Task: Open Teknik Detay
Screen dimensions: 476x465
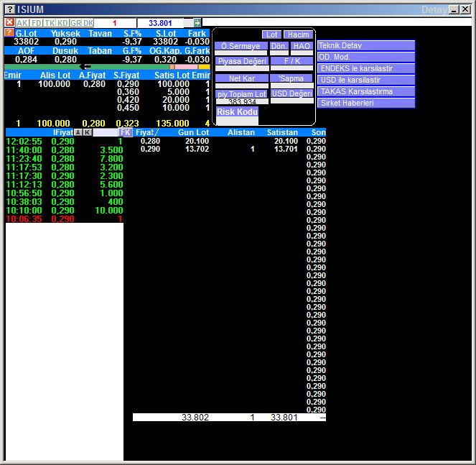Action: 366,45
